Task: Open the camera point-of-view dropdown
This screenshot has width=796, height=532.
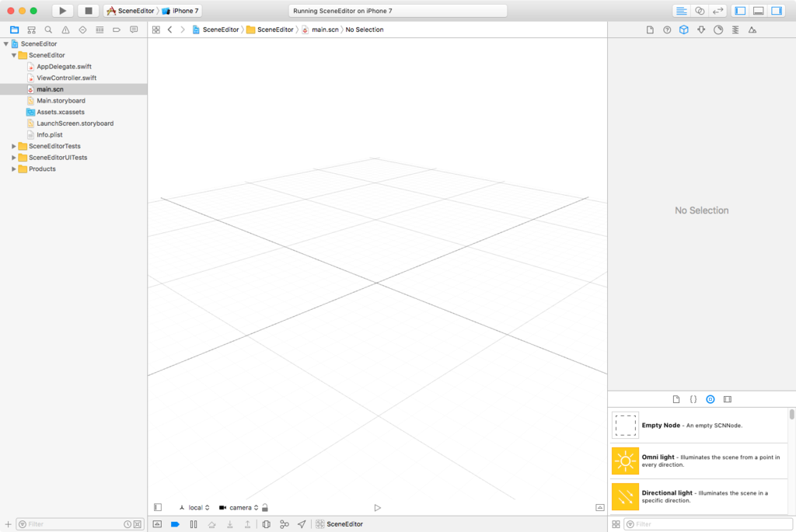Action: (x=239, y=508)
